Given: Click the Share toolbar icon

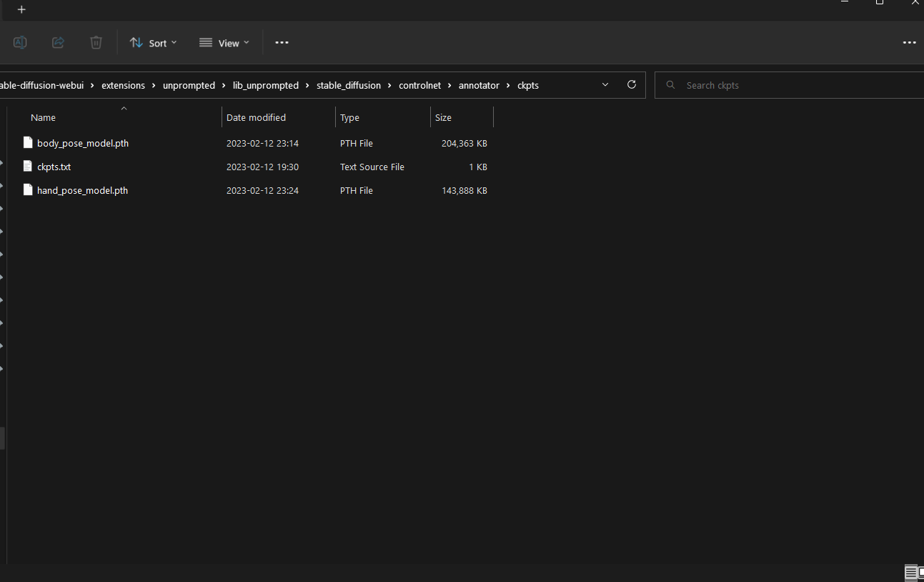Looking at the screenshot, I should [x=59, y=43].
